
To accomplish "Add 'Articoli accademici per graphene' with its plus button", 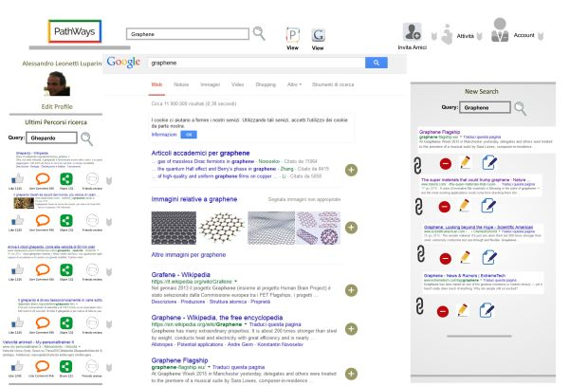I will coord(351,170).
